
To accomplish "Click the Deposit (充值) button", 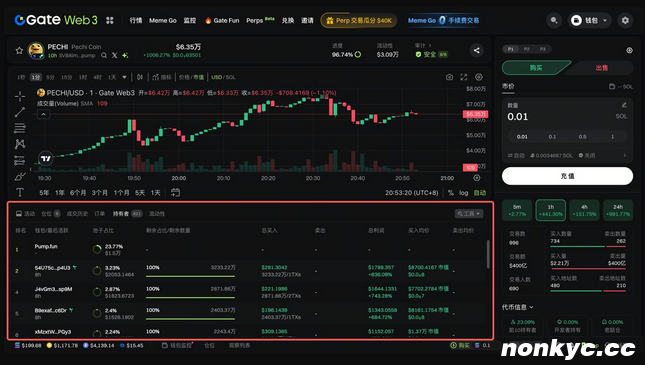I will [x=567, y=176].
